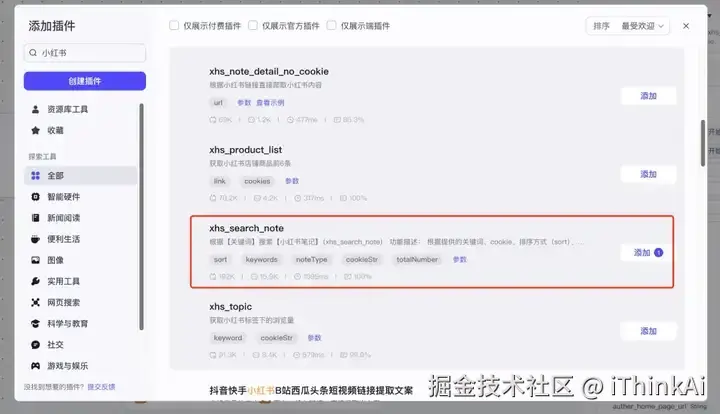
Task: Click the url parameter tag
Action: tap(218, 103)
